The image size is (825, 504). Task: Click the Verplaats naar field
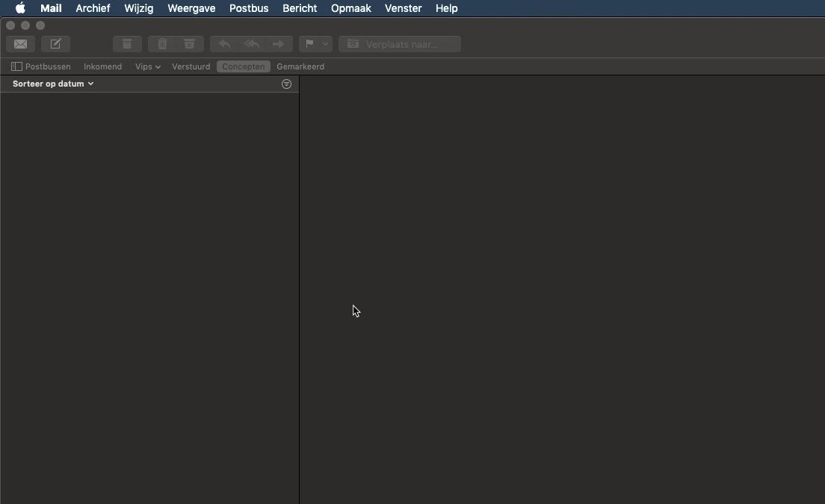coord(400,44)
